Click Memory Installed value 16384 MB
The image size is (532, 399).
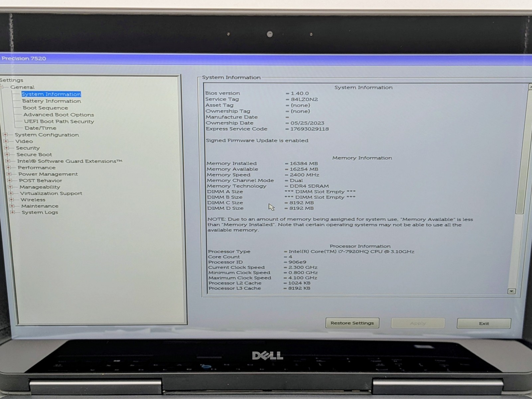pyautogui.click(x=304, y=164)
